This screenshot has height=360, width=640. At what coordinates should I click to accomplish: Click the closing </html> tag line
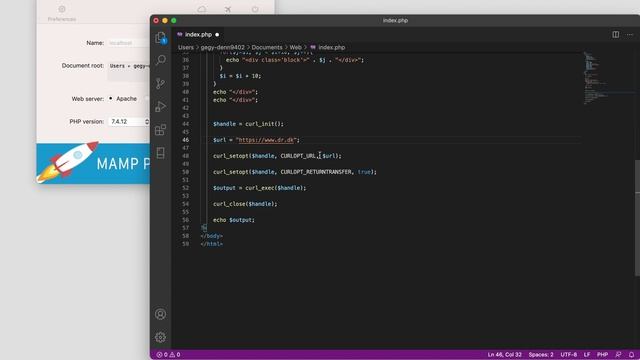(x=211, y=244)
